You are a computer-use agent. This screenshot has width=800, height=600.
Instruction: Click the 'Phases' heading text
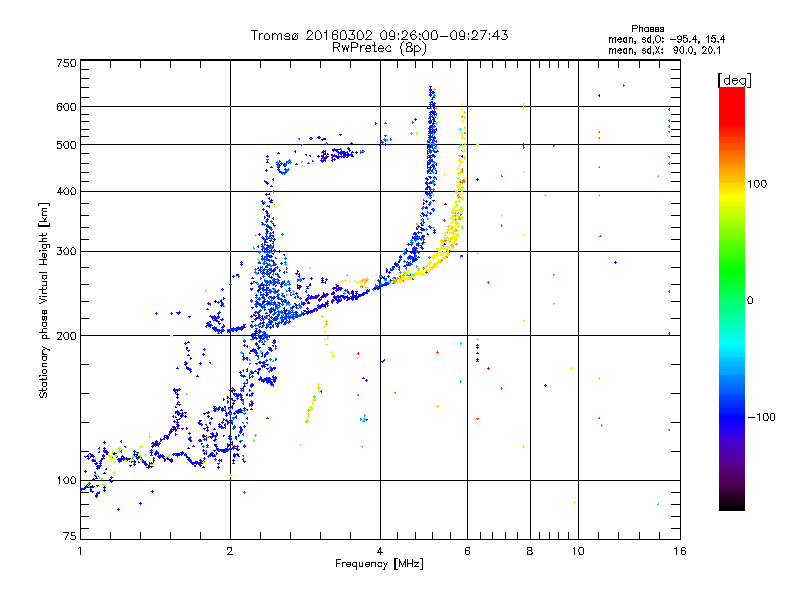point(647,29)
